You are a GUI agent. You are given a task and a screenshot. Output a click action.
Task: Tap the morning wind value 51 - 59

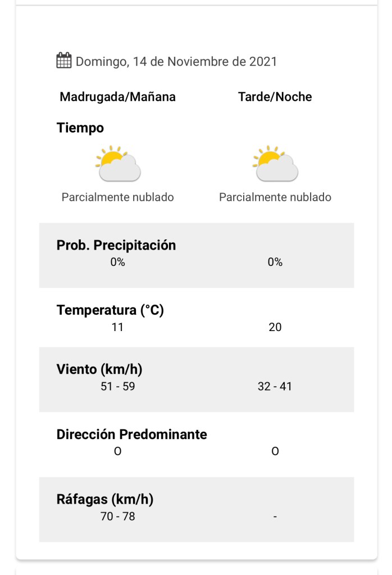pyautogui.click(x=117, y=387)
